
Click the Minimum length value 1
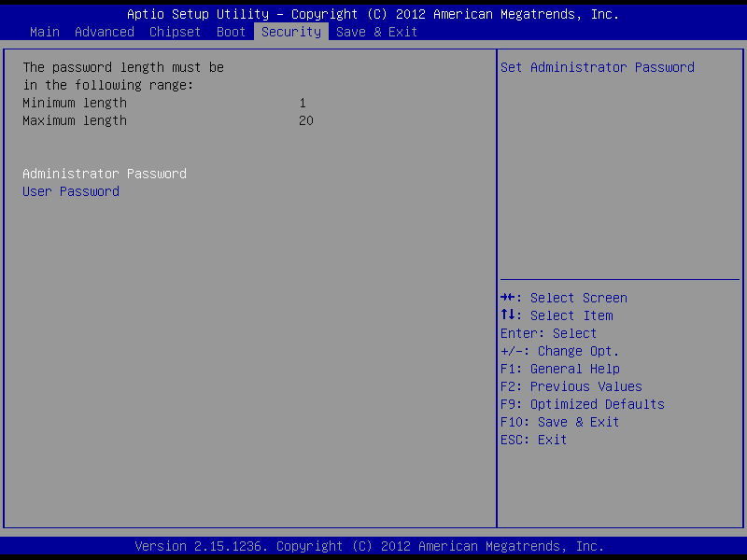tap(303, 103)
